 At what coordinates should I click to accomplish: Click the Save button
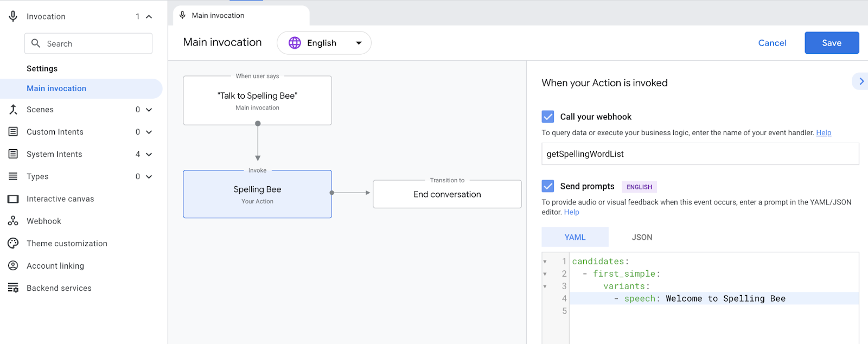(831, 43)
